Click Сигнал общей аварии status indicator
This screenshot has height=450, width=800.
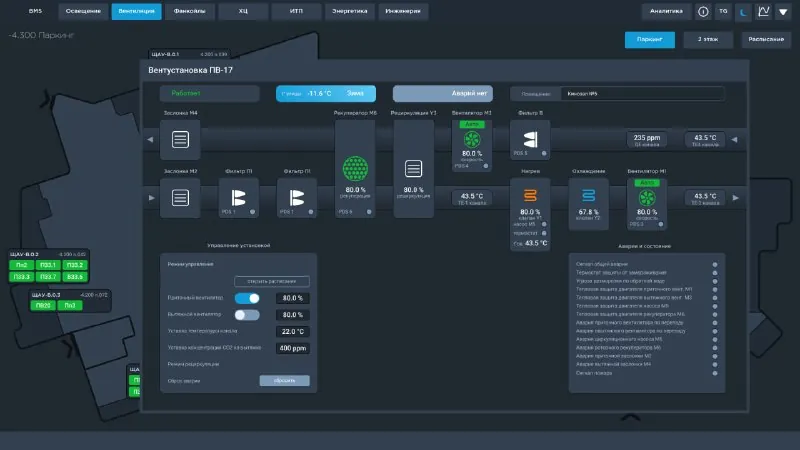[715, 264]
